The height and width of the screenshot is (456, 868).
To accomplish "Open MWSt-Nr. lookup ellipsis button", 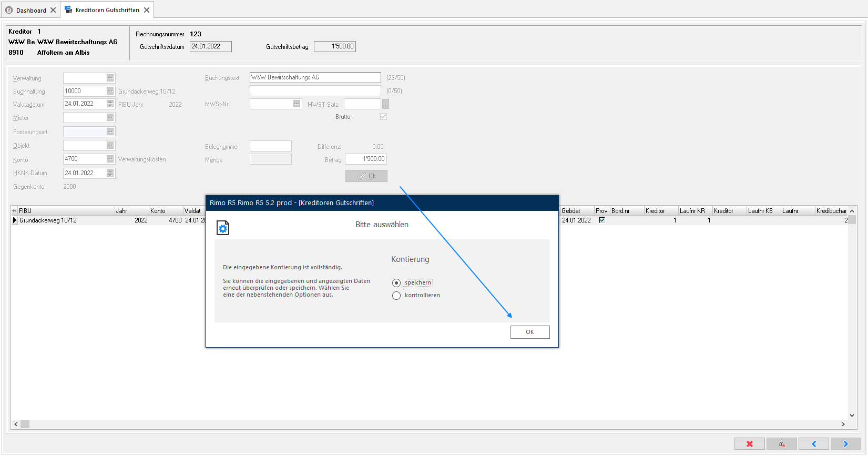I will [297, 104].
